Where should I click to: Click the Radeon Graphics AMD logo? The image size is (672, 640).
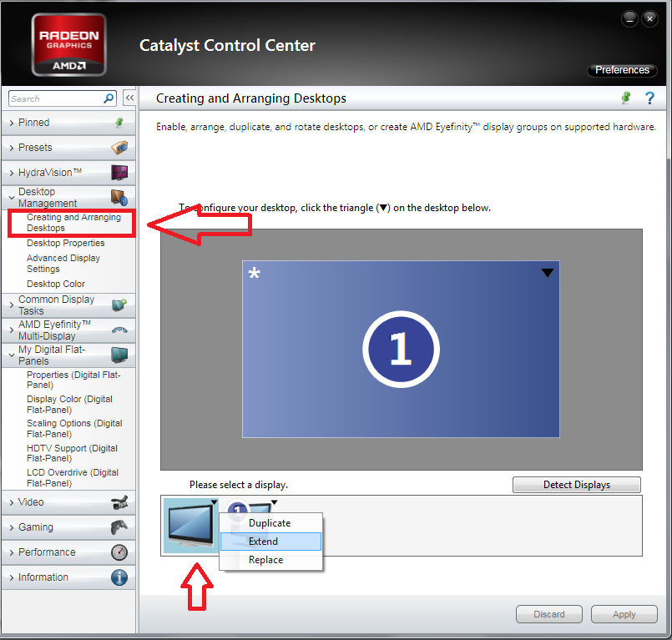(69, 44)
